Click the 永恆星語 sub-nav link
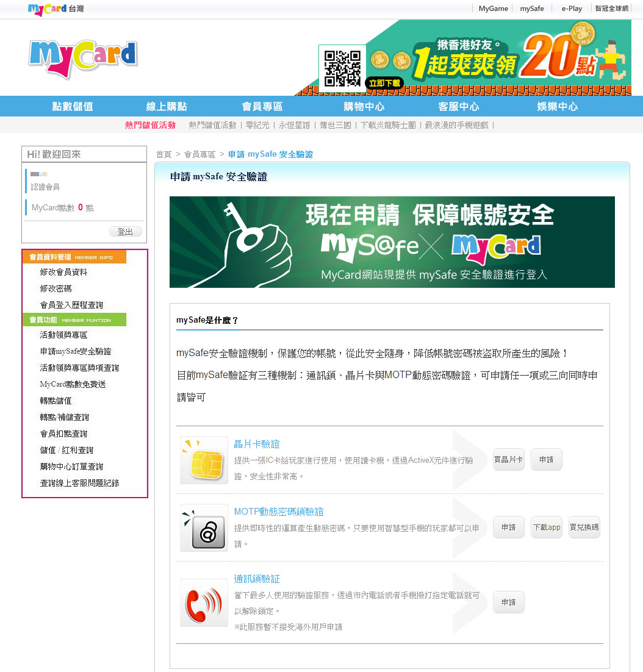643x672 pixels. [x=294, y=125]
